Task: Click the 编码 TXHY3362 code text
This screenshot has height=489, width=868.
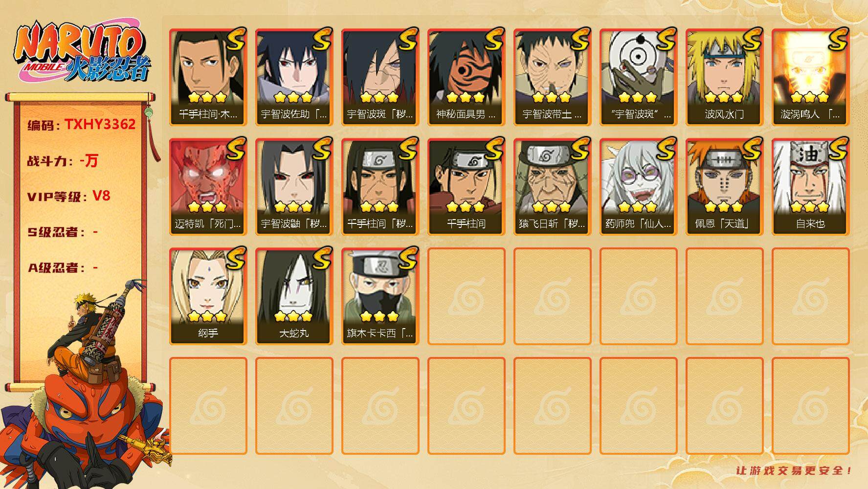Action: (81, 125)
